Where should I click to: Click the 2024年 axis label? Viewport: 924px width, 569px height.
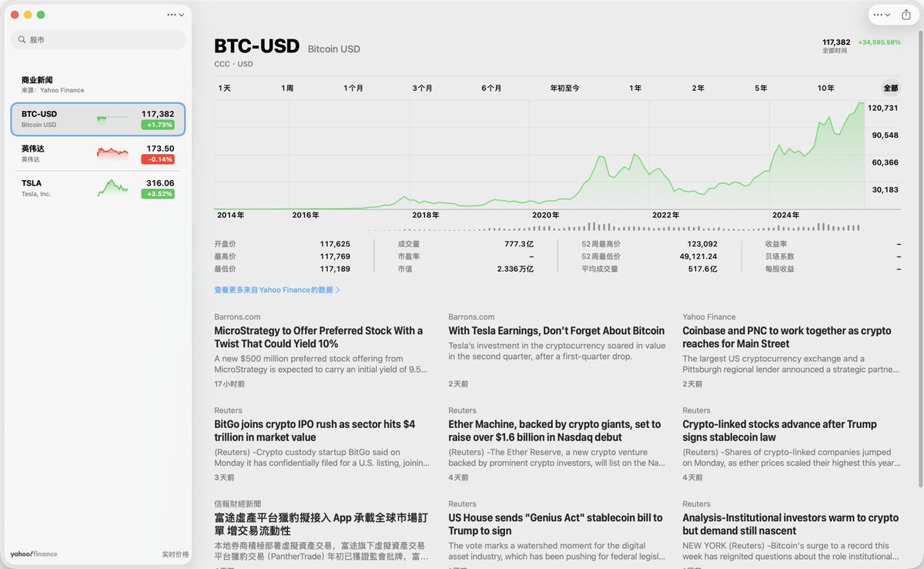coord(786,215)
